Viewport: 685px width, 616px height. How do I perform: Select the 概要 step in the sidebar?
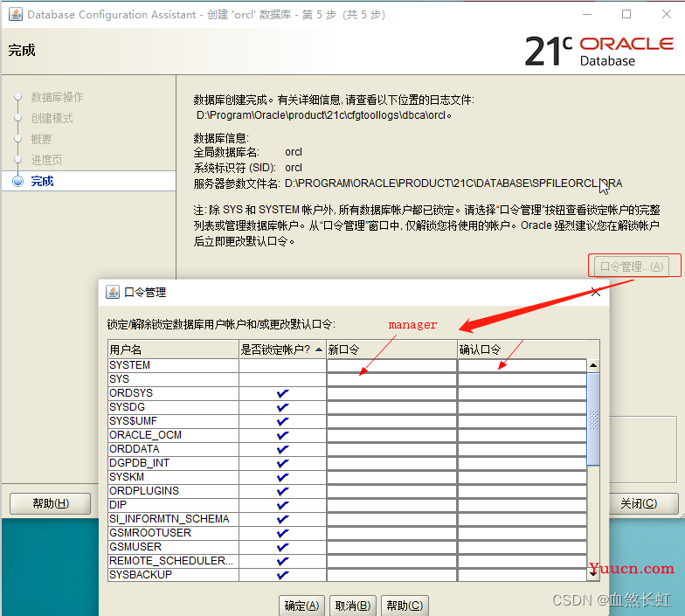coord(42,139)
